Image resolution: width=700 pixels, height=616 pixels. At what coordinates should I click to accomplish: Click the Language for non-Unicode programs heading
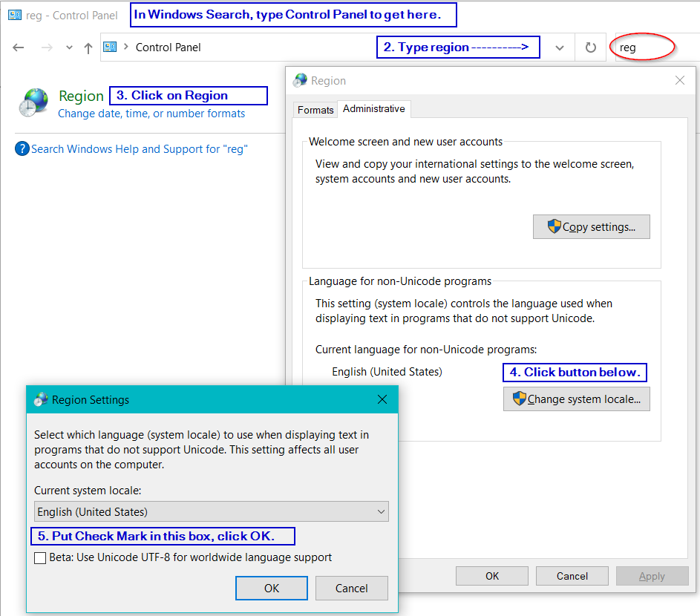[400, 281]
